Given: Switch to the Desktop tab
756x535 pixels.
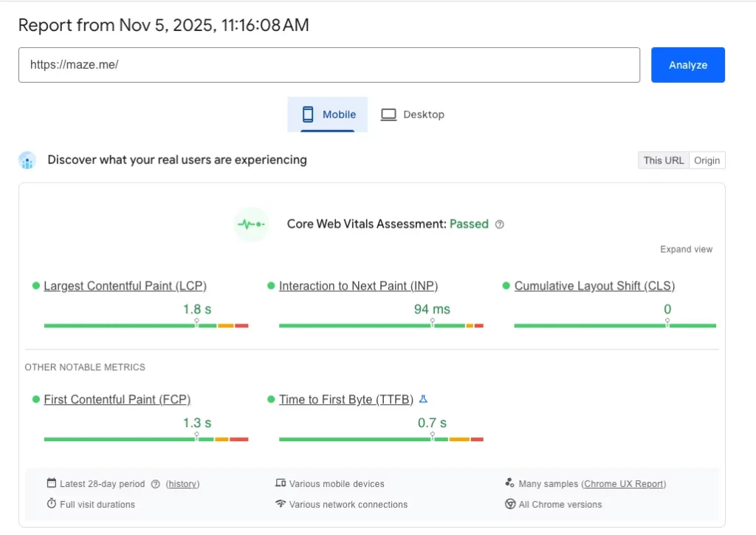Looking at the screenshot, I should click(413, 115).
